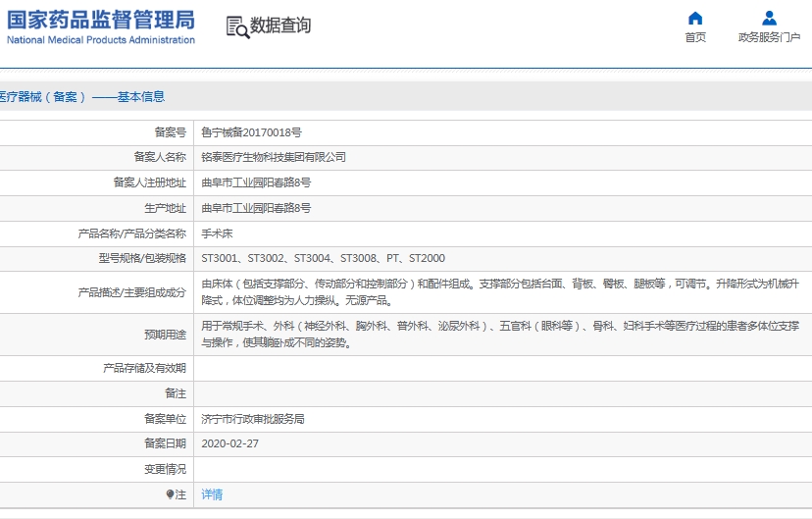This screenshot has width=812, height=519.
Task: Click the home icon above 首页
Action: coord(695,18)
